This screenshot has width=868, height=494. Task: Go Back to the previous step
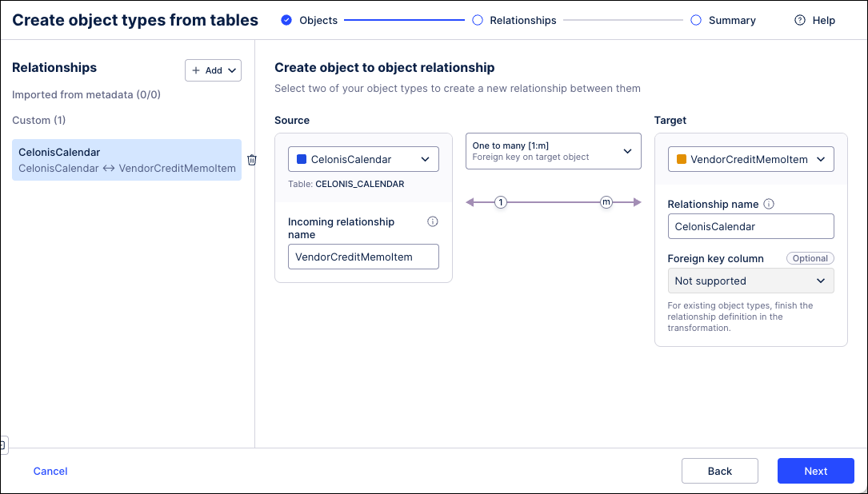coord(719,471)
